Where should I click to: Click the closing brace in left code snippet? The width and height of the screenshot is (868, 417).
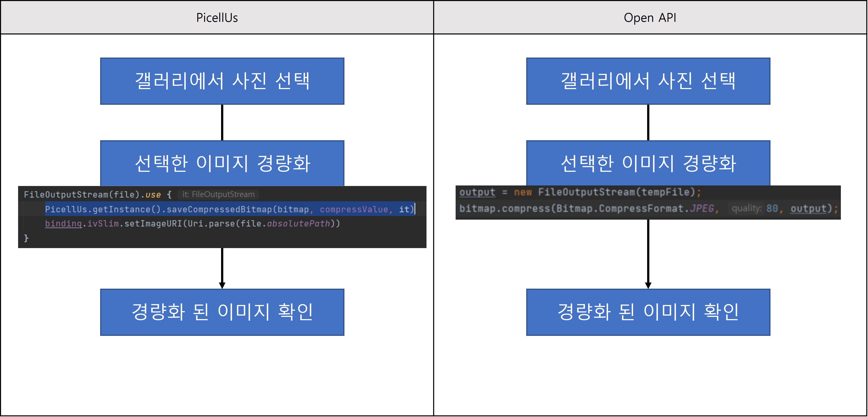26,238
